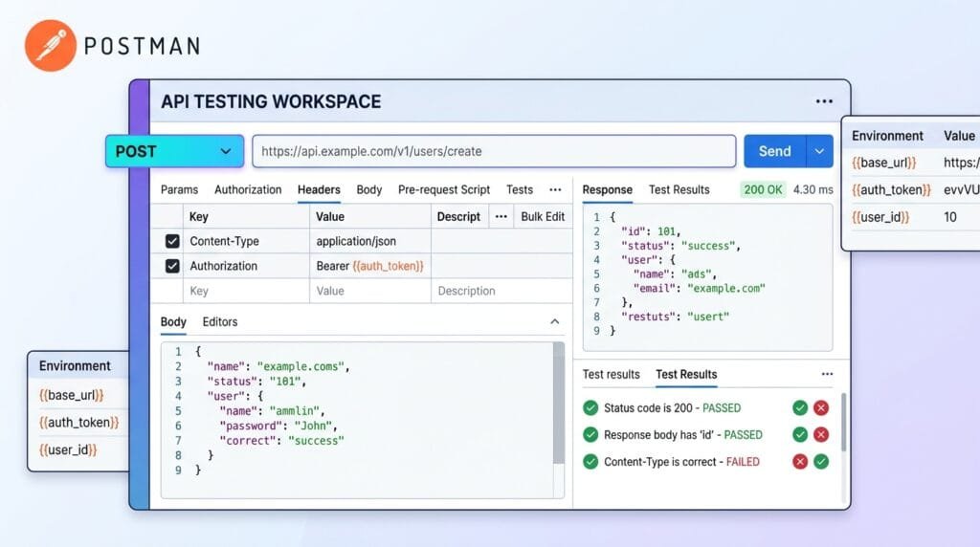Click the Bearer {{auth_token}} value cell
Viewport: 980px width, 547px height.
[x=370, y=266]
